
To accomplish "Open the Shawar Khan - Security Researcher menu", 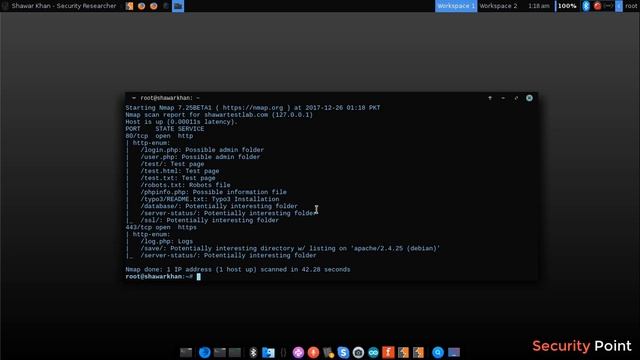I will (60, 6).
